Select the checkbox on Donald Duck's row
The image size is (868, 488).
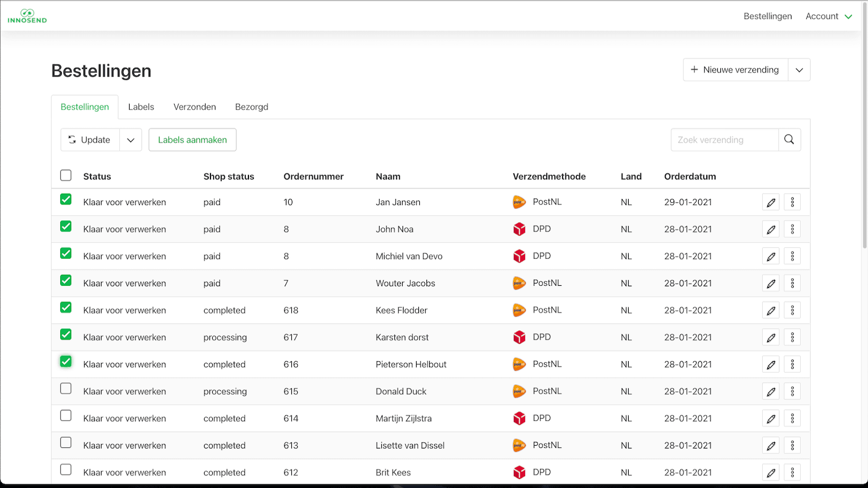coord(66,388)
